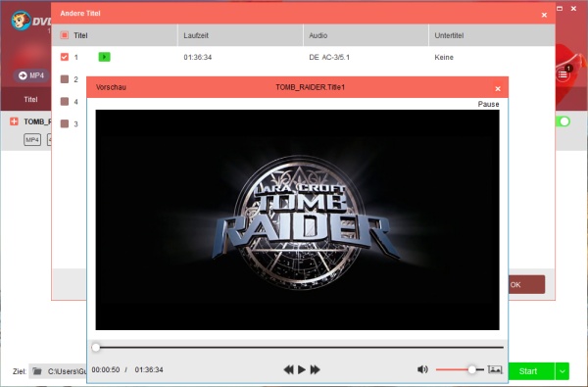This screenshot has width=588, height=387.
Task: Take a snapshot with the picture icon
Action: pos(495,369)
